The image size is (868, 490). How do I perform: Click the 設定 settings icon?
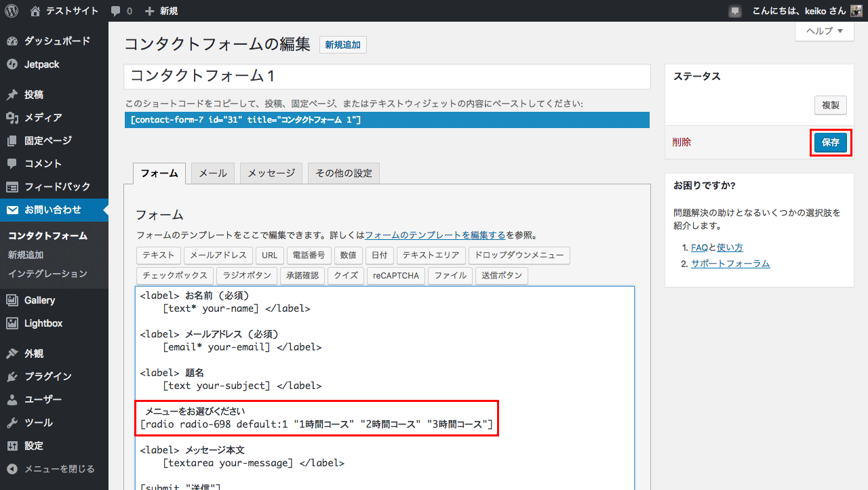click(12, 445)
